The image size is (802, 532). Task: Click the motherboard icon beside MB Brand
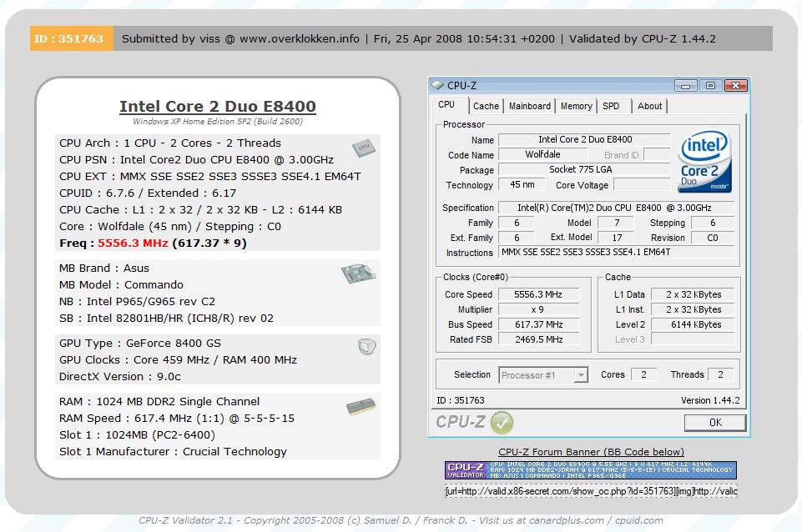tap(358, 273)
